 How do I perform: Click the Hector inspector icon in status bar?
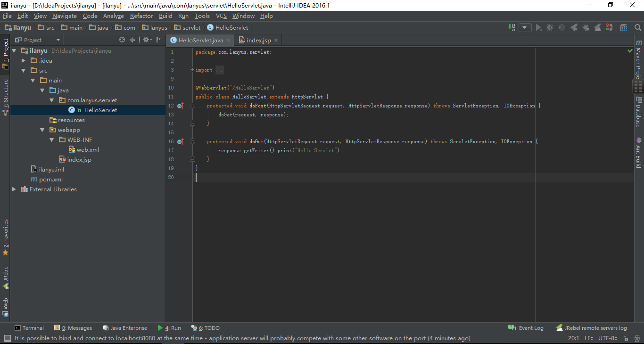[636, 338]
